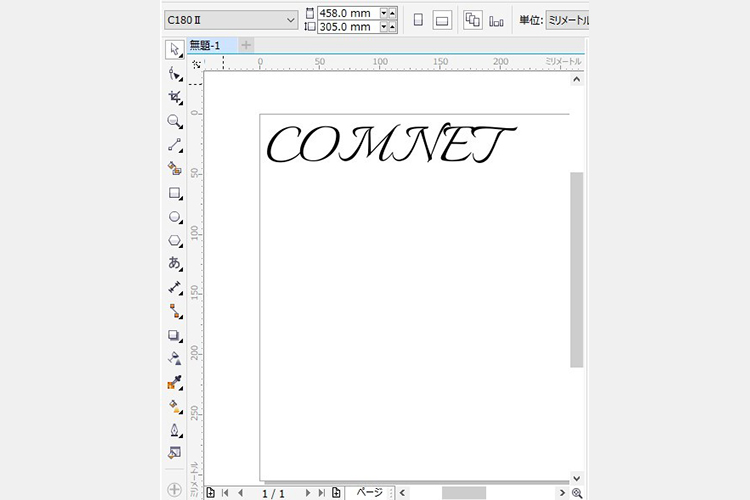Image resolution: width=750 pixels, height=500 pixels.
Task: Set page orientation to landscape
Action: [x=442, y=20]
